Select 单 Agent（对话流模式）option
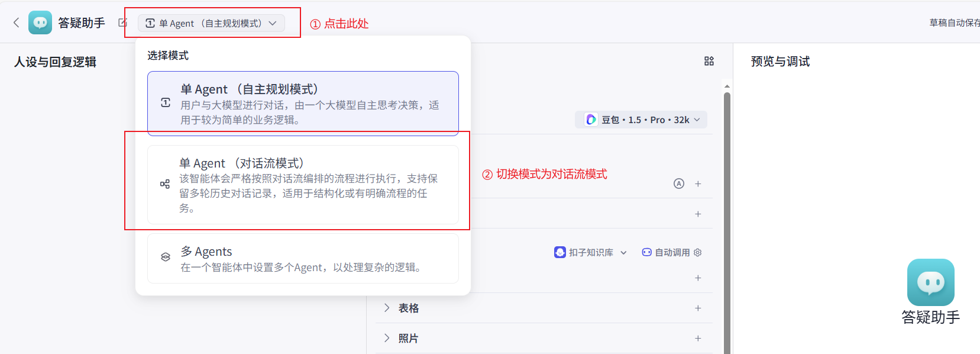Image resolution: width=980 pixels, height=354 pixels. tap(303, 185)
